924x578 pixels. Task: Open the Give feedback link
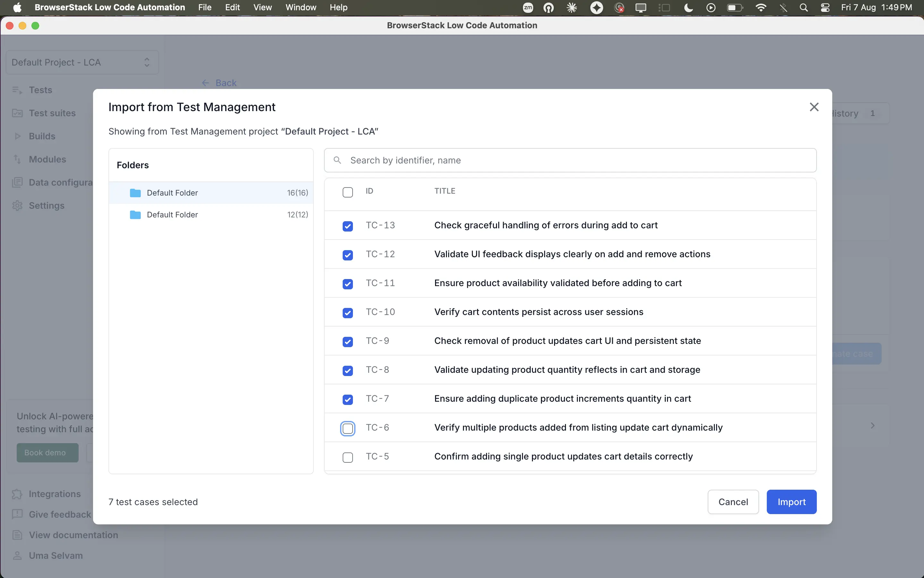point(60,514)
